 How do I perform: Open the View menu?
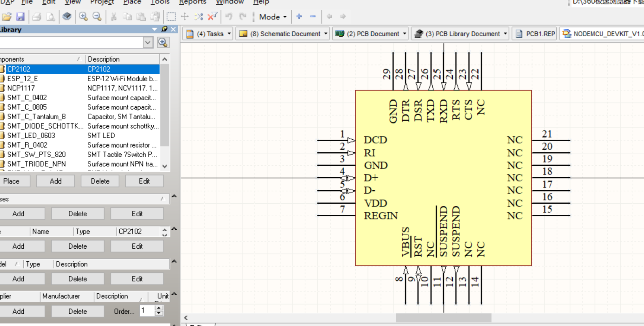(x=73, y=2)
